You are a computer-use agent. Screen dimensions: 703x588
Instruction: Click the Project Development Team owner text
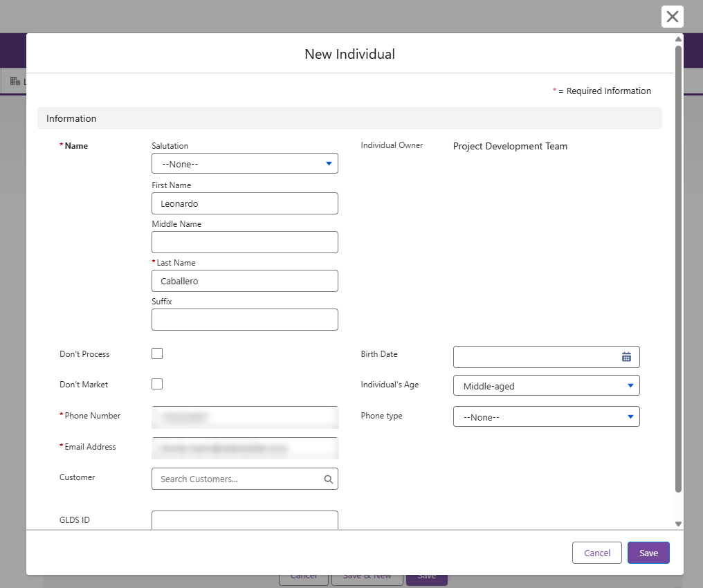tap(510, 146)
